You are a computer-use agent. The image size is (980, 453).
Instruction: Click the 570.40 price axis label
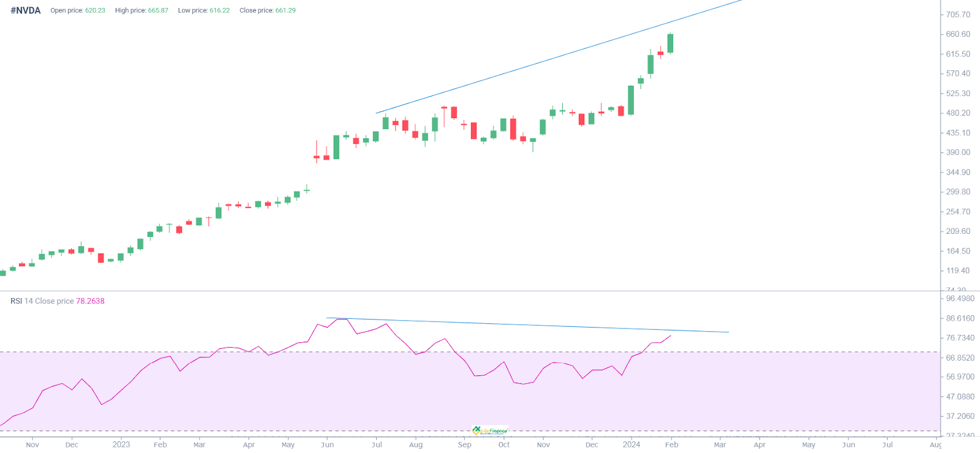click(x=958, y=73)
